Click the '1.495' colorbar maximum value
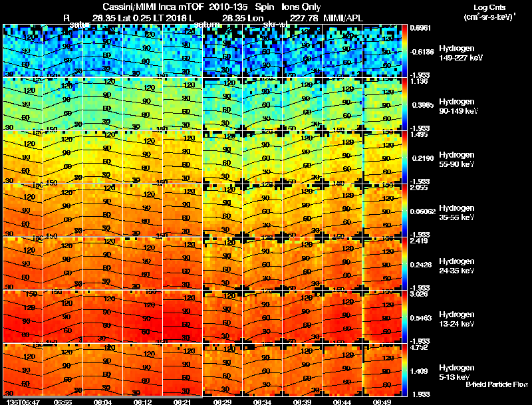 pos(419,134)
